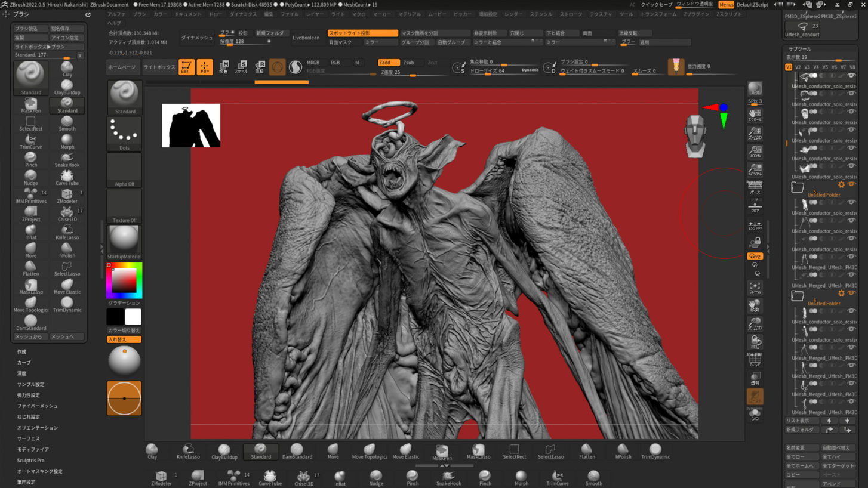Collapse the first Untitled Folder in subtools
Screen dimensions: 868x488
[798, 187]
